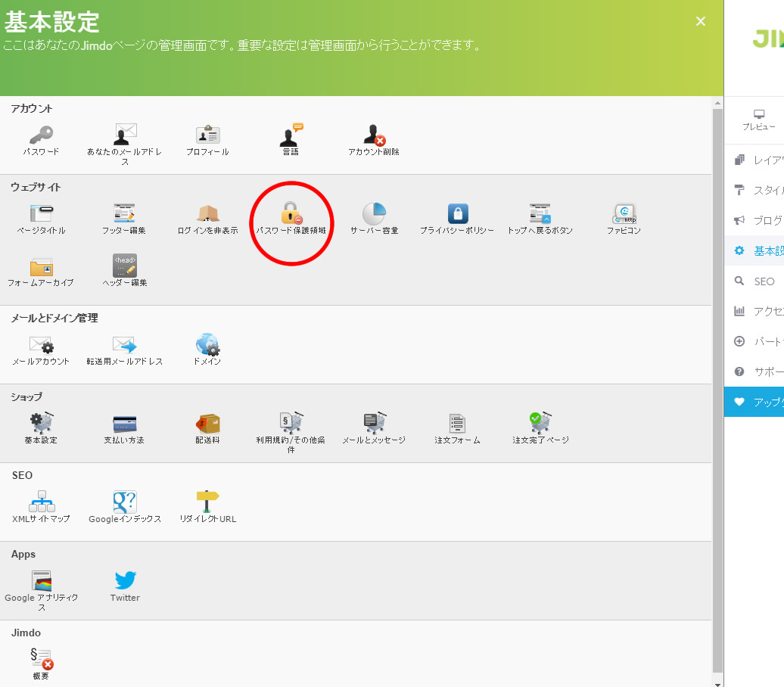Click the settings panel scrollbar thumb
This screenshot has width=784, height=687.
pos(717,390)
